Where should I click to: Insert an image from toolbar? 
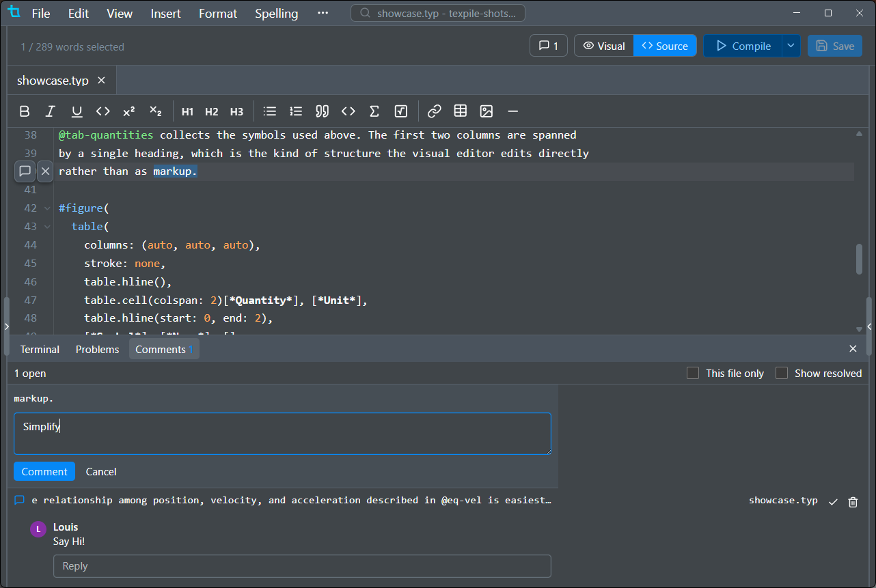487,111
